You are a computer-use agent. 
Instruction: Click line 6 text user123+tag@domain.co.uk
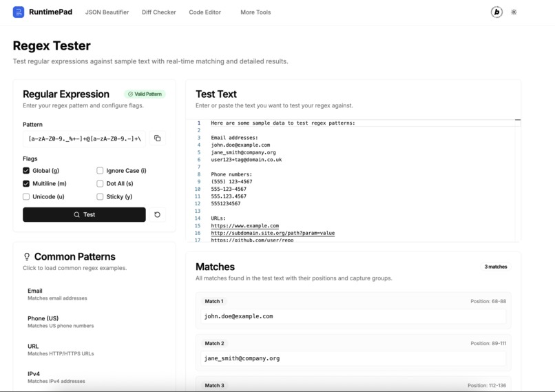(x=247, y=160)
